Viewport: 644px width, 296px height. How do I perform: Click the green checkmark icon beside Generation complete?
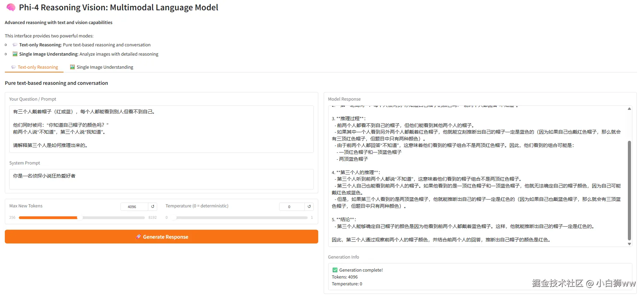[335, 270]
